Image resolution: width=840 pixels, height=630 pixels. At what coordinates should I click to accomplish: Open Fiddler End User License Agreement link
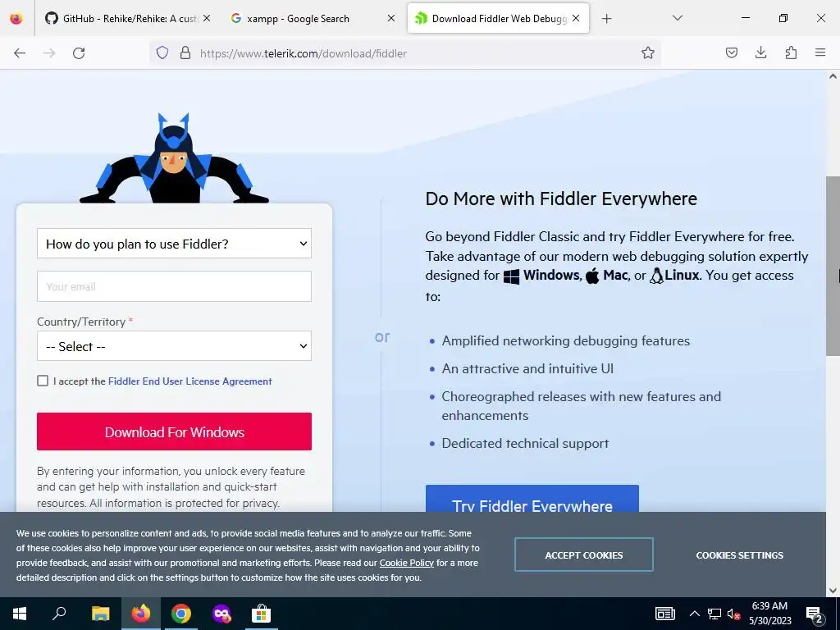pos(190,381)
